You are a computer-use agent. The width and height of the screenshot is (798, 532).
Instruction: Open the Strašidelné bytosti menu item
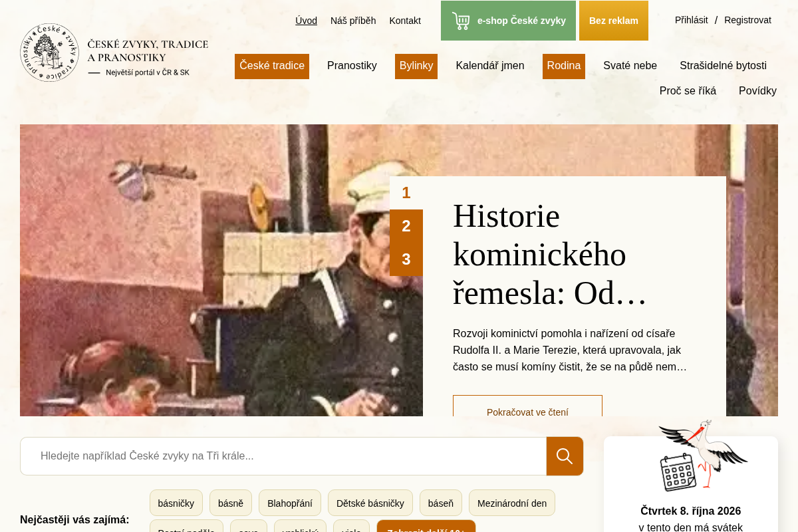[x=723, y=66]
